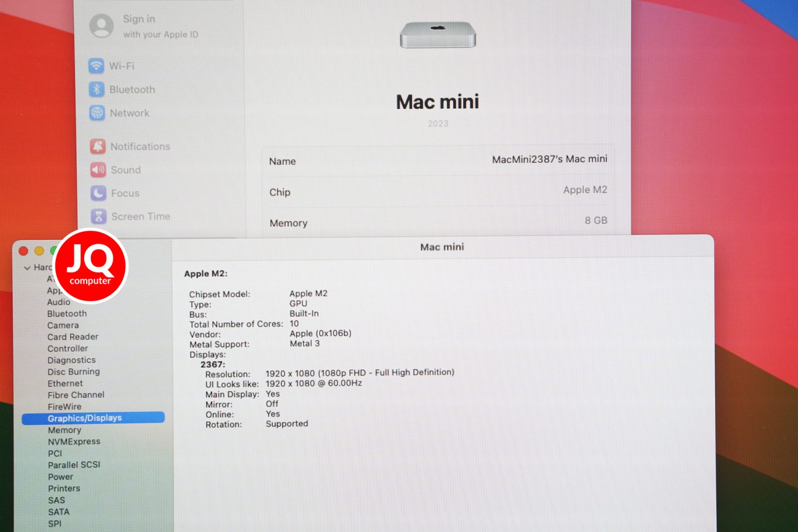Screen dimensions: 798x532
Task: Click the Bus value Built-In
Action: tap(304, 314)
